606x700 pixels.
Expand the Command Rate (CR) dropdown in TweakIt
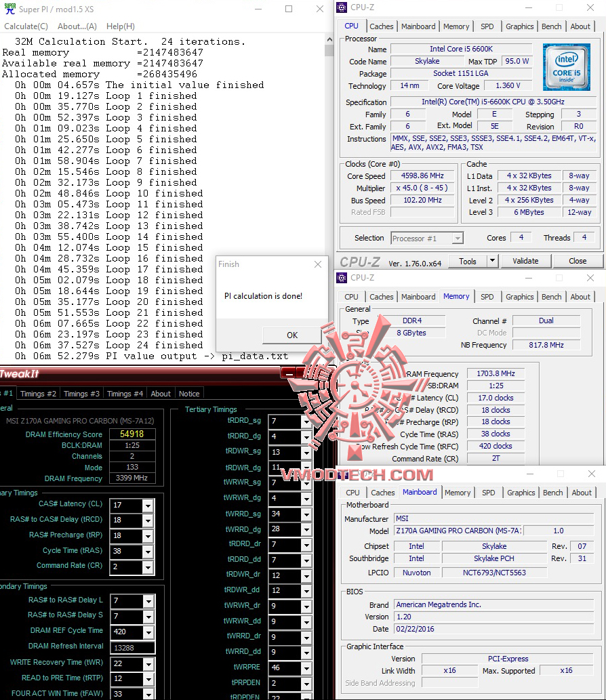pyautogui.click(x=148, y=567)
